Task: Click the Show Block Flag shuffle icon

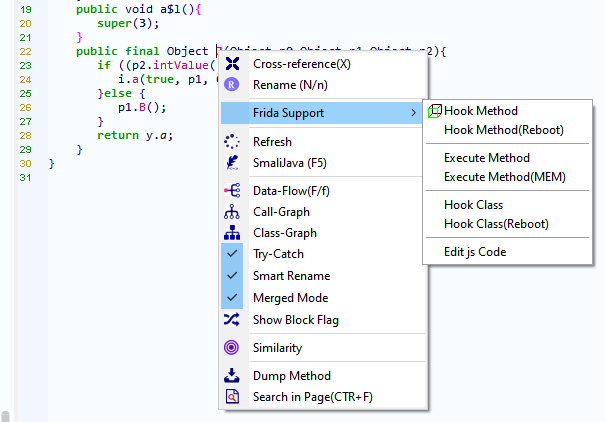Action: [232, 320]
